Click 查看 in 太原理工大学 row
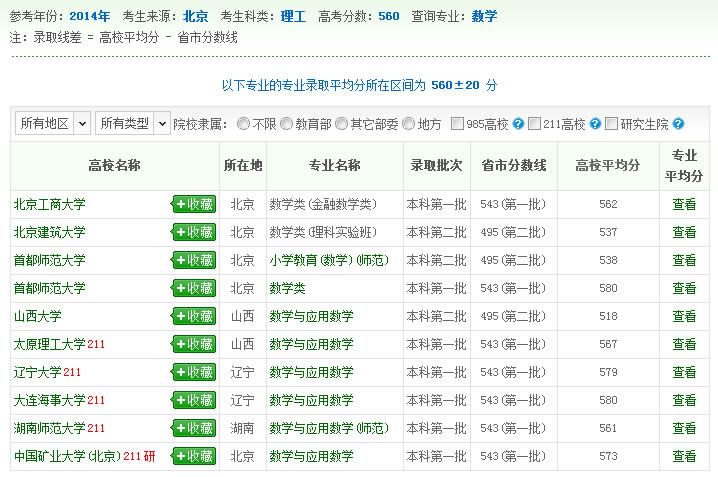 click(x=684, y=344)
